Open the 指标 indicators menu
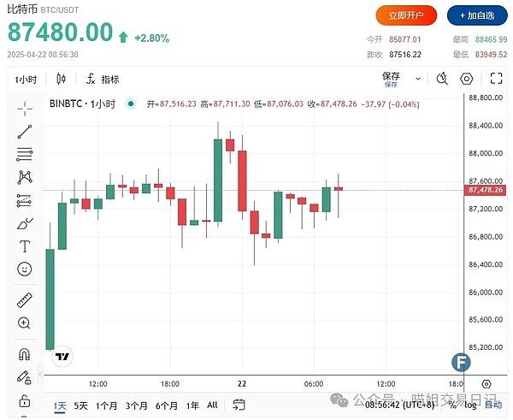Viewport: 513px width, 420px height. 103,80
